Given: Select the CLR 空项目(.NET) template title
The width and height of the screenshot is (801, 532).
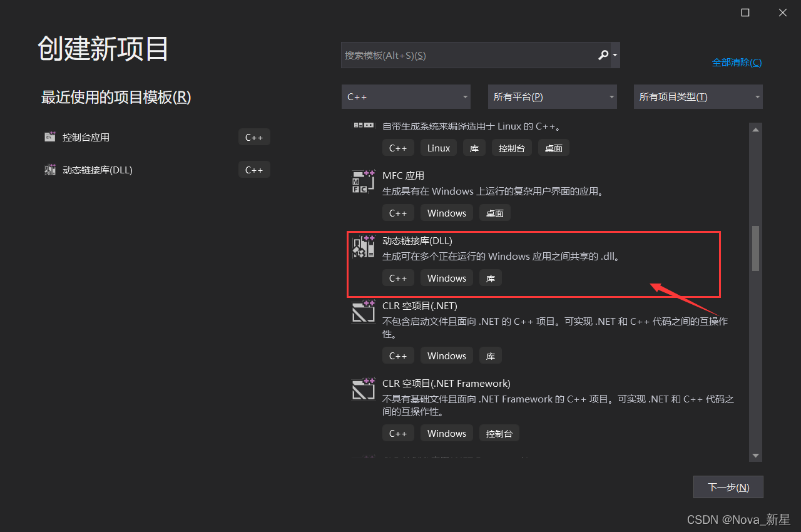Looking at the screenshot, I should tap(420, 305).
